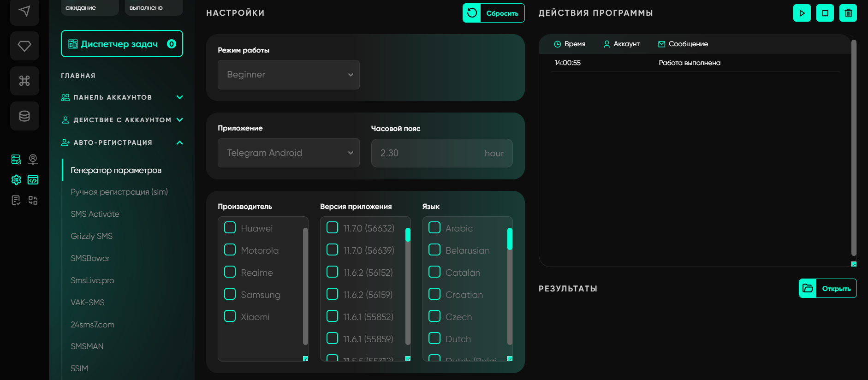868x380 pixels.
Task: Click the Открыть results button
Action: pos(828,288)
